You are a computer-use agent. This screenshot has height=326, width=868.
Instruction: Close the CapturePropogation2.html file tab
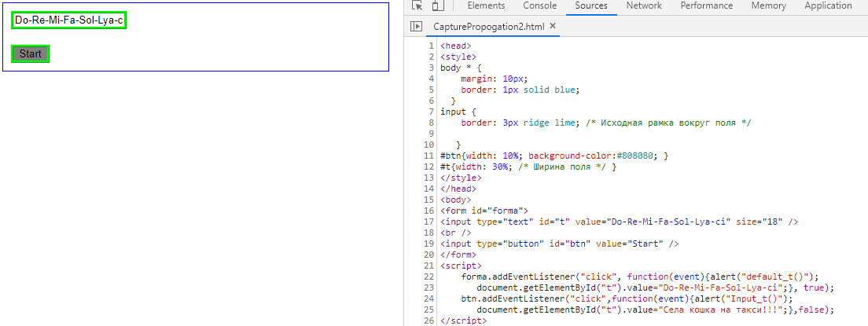(x=553, y=26)
